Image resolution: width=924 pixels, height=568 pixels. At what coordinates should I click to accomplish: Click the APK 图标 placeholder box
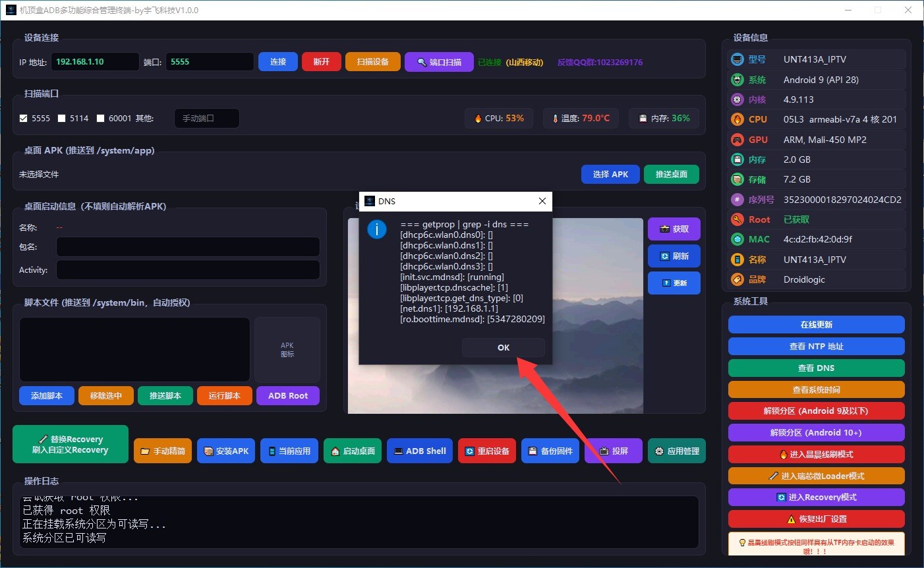pos(287,349)
